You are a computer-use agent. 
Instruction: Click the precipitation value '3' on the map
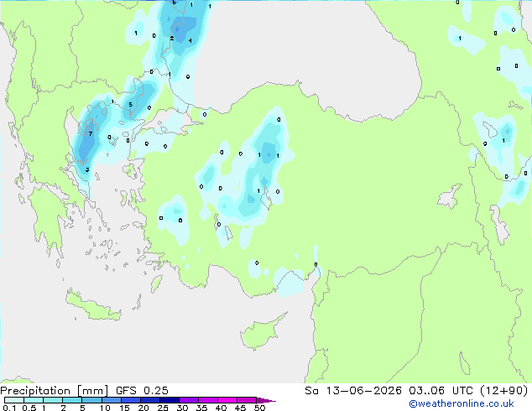87,169
